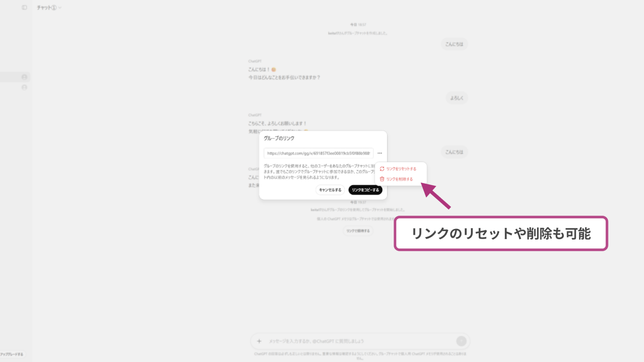Open the ellipsis menu next to the link field
The image size is (644, 362).
tap(379, 153)
